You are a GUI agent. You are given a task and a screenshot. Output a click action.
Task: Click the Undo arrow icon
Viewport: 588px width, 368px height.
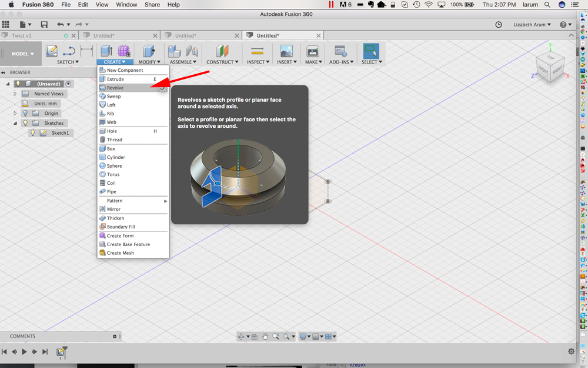tap(61, 24)
